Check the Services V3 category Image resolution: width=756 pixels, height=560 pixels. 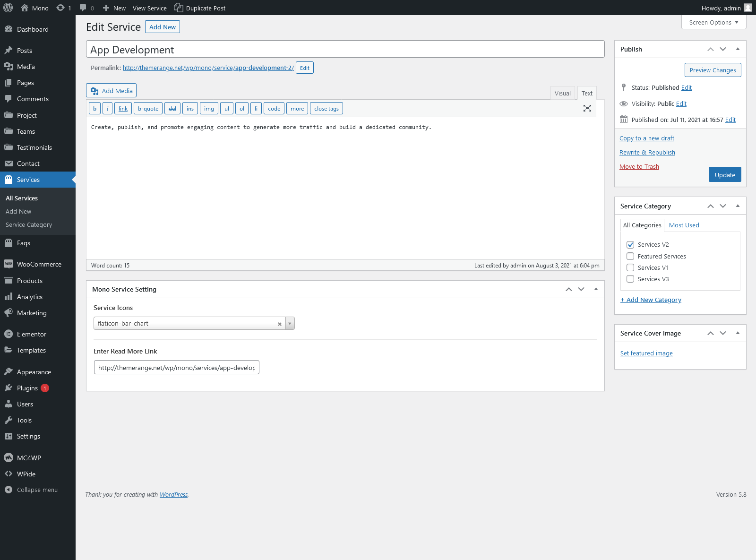pyautogui.click(x=630, y=279)
